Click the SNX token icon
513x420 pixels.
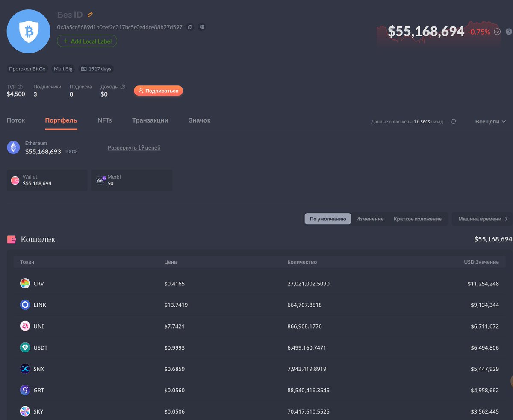click(x=25, y=369)
